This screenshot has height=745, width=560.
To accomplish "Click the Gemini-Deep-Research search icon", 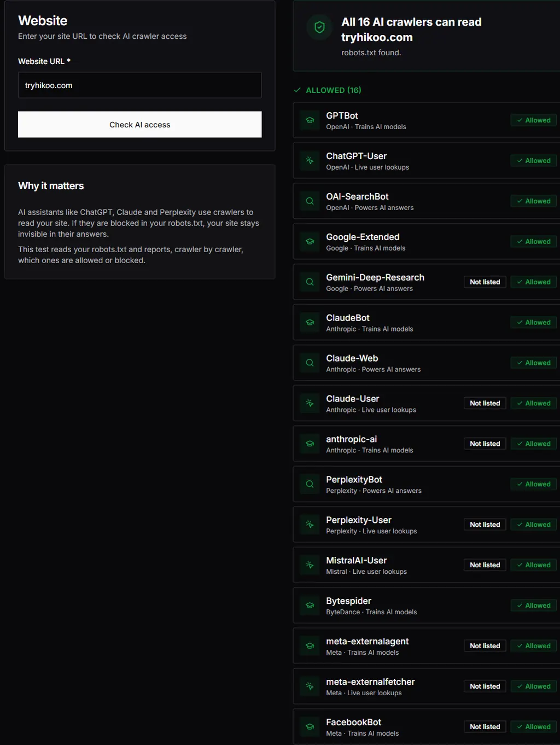I will (310, 282).
